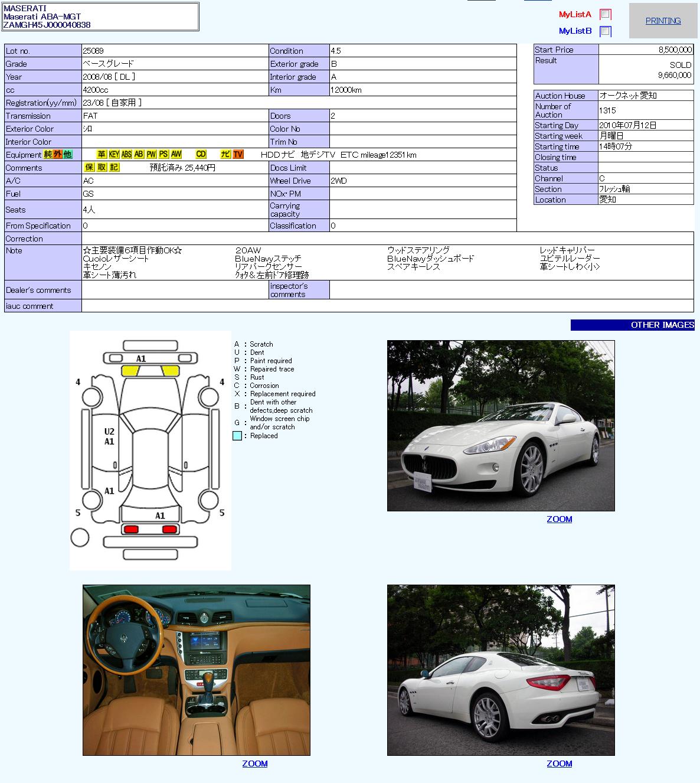Click the 記 badge in Comments row
Image resolution: width=700 pixels, height=783 pixels.
(114, 168)
